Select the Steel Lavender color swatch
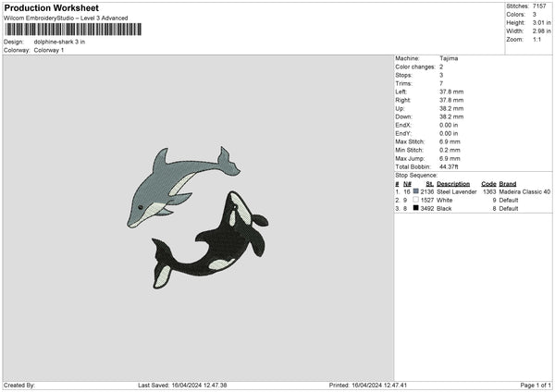The height and width of the screenshot is (392, 555). (x=416, y=191)
